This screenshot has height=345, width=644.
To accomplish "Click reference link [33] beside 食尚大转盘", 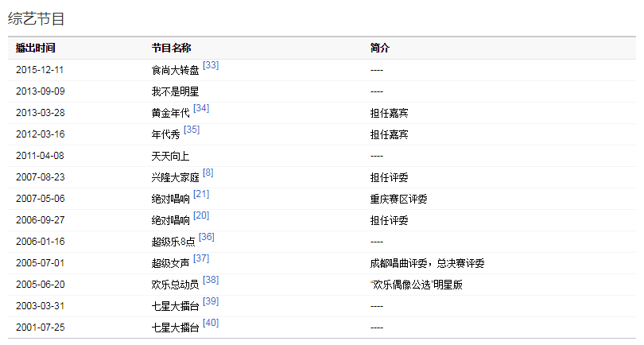I will click(211, 66).
